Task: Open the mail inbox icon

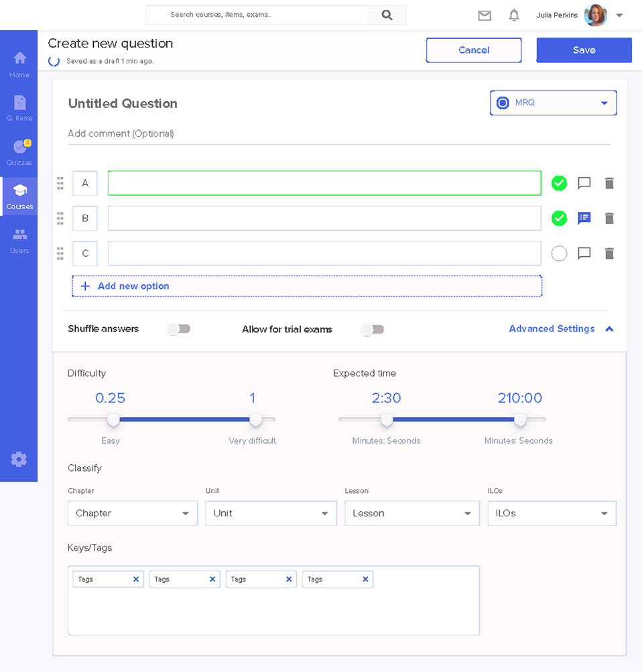Action: 485,16
